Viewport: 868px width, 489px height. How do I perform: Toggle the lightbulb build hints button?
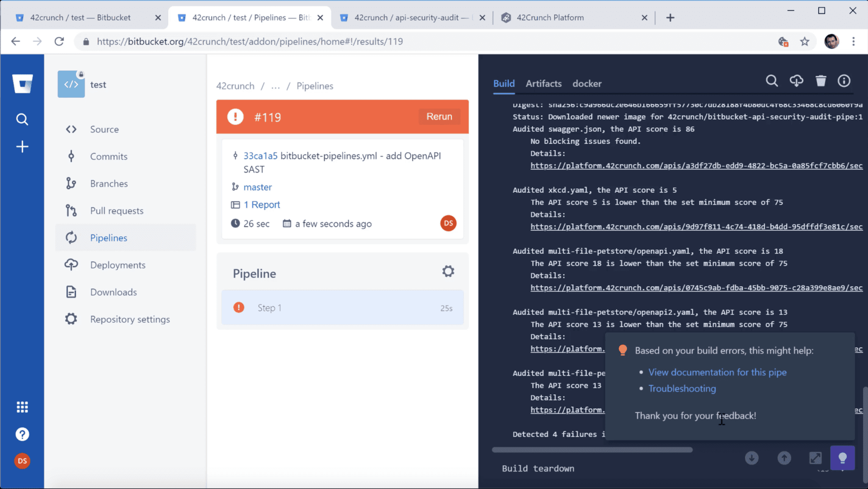tap(842, 458)
